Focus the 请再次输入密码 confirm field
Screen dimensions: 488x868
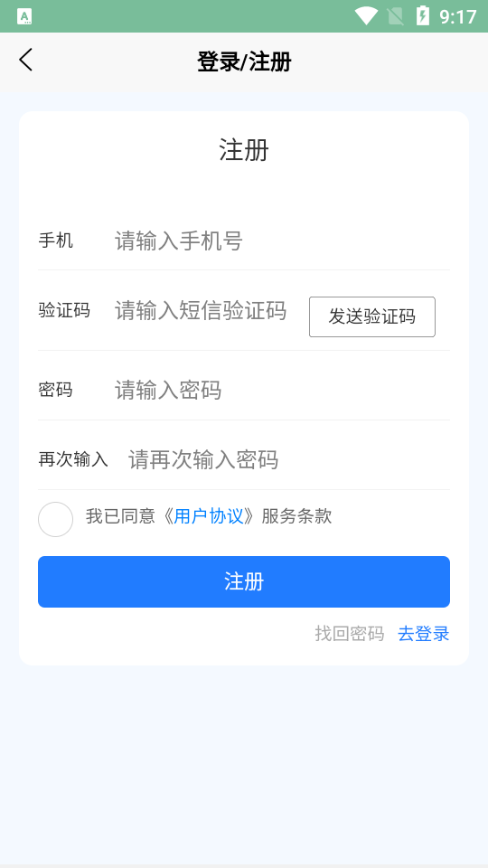click(289, 459)
